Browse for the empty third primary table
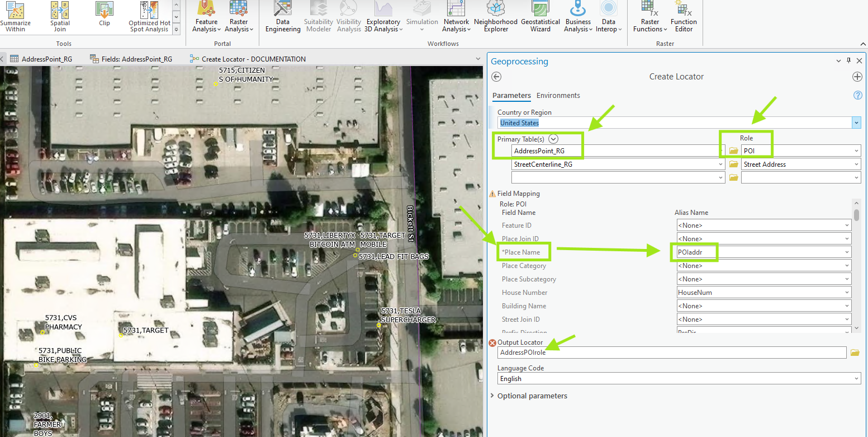868x437 pixels. coord(734,177)
